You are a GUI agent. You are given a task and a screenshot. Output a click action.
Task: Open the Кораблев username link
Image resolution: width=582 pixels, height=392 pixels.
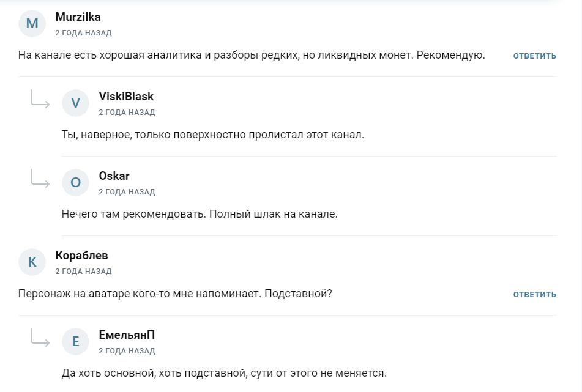pyautogui.click(x=81, y=256)
